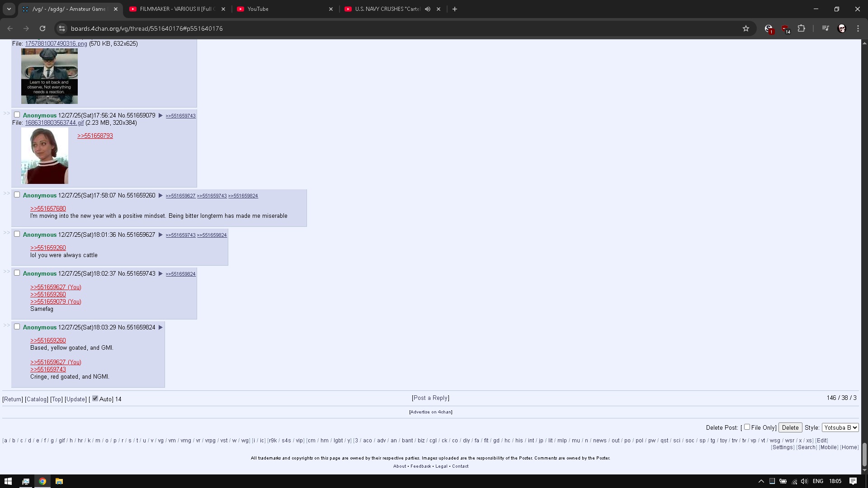868x488 pixels.
Task: Toggle the Auto update checkbox
Action: 95,399
